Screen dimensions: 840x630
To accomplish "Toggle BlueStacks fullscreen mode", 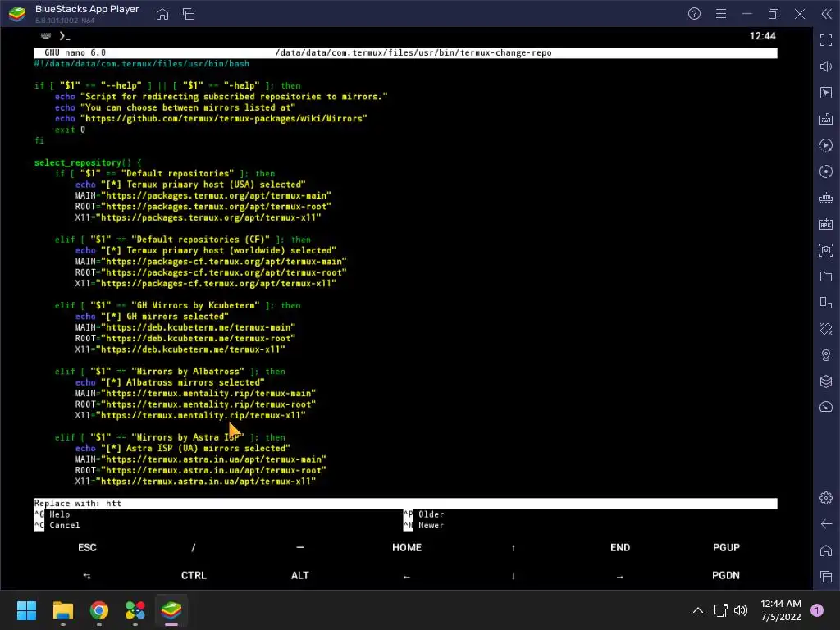I will point(826,40).
